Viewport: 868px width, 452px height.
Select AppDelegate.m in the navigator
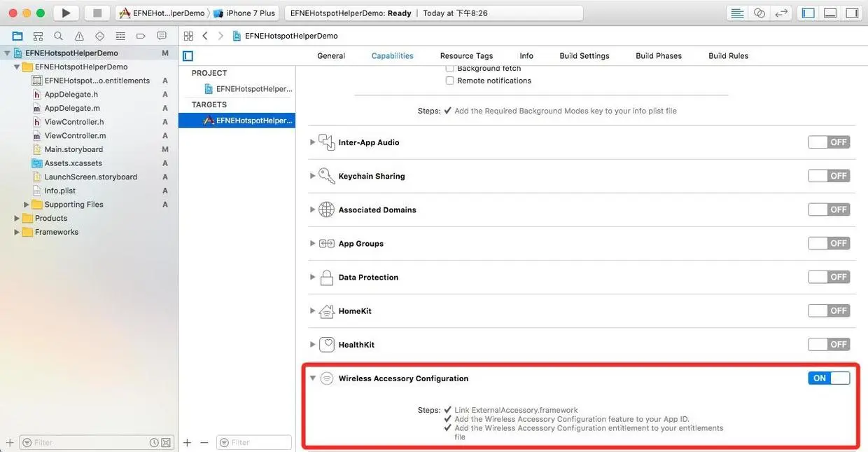pyautogui.click(x=72, y=109)
